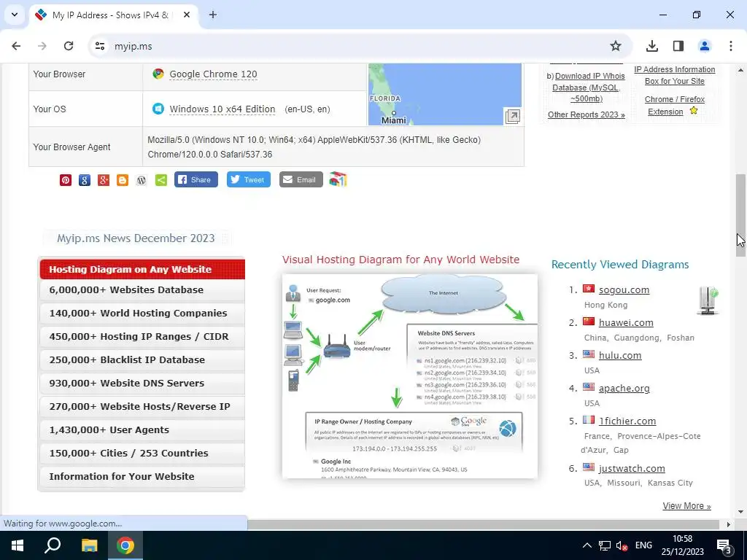
Task: Click the visual hosting diagram image
Action: 410,376
